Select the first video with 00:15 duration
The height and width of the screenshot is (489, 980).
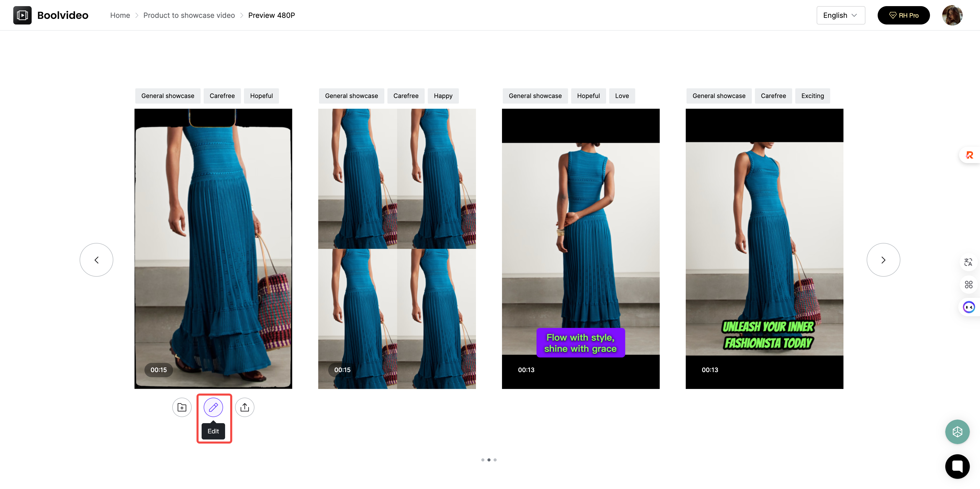(213, 249)
